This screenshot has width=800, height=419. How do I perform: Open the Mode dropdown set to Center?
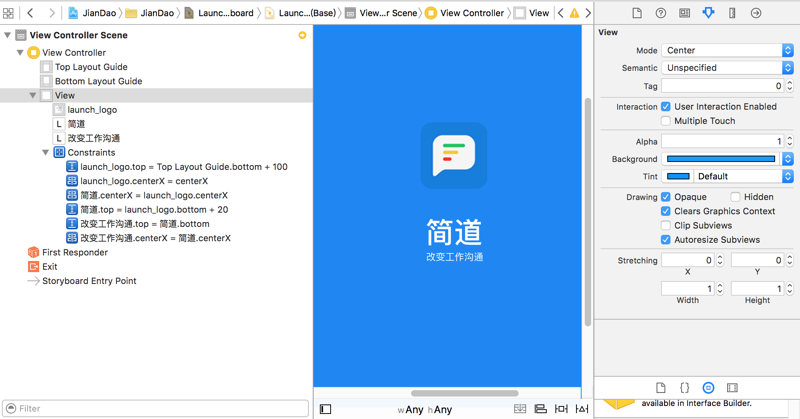(727, 50)
